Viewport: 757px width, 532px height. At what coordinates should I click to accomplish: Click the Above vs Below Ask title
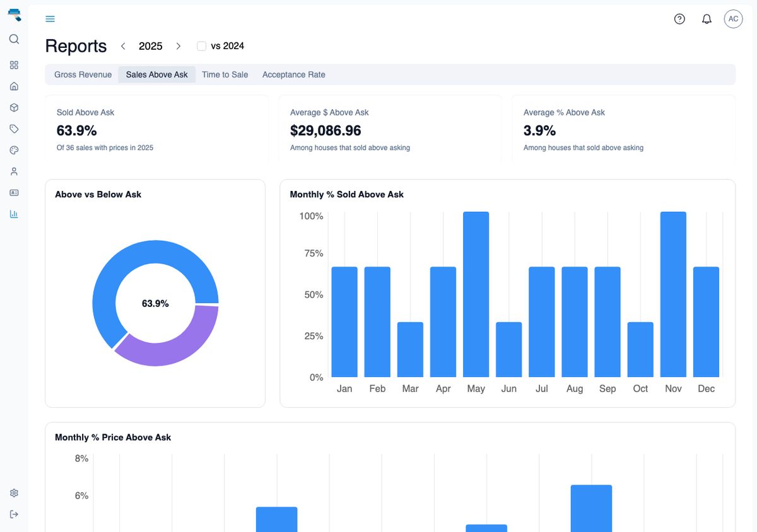(98, 194)
